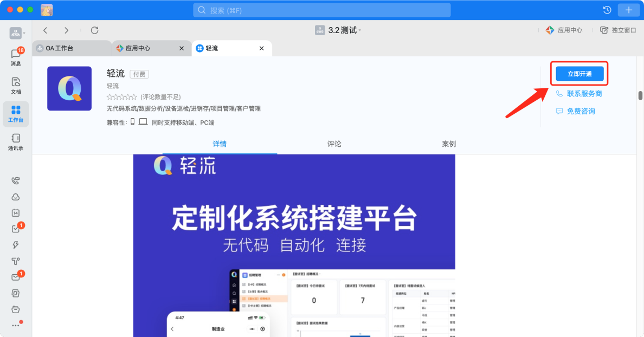This screenshot has width=644, height=337.
Task: Select the 详情 tab
Action: click(220, 144)
